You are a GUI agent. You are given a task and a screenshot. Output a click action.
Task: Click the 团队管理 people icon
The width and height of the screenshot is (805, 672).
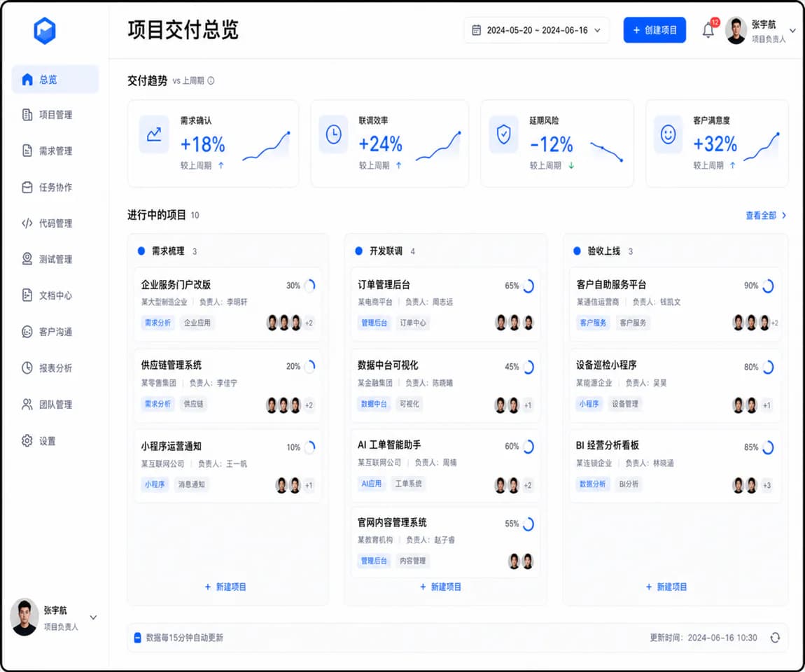point(27,405)
